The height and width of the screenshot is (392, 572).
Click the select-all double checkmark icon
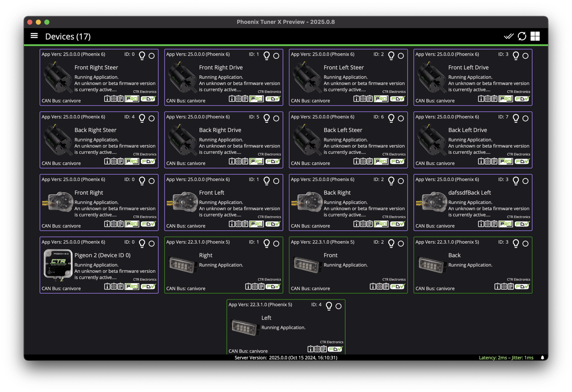509,36
